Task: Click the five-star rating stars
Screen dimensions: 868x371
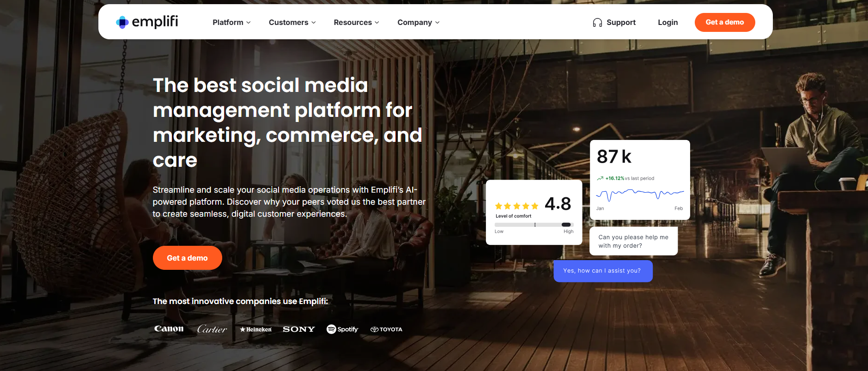Action: (x=516, y=206)
